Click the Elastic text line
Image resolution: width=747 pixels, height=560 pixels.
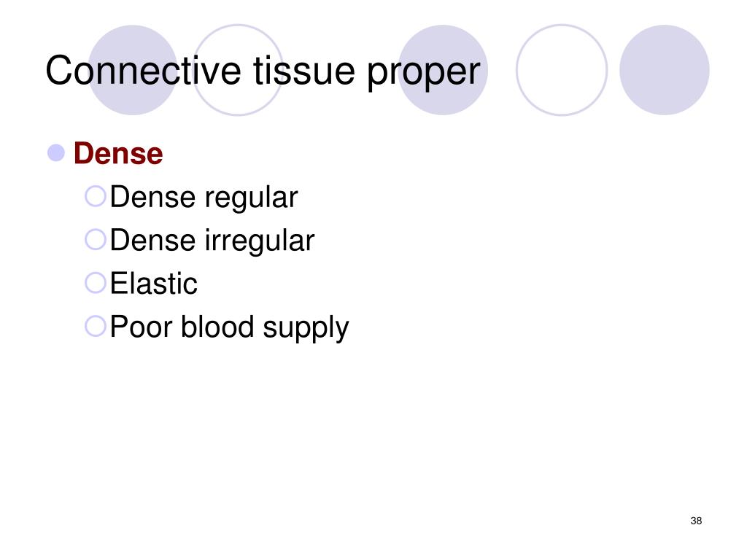click(x=153, y=284)
